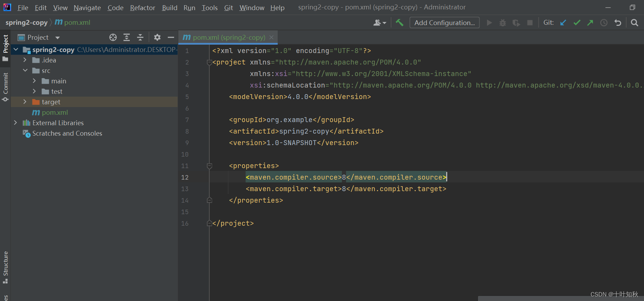Image resolution: width=644 pixels, height=301 pixels.
Task: Click Git Update Project arrow
Action: (x=563, y=23)
